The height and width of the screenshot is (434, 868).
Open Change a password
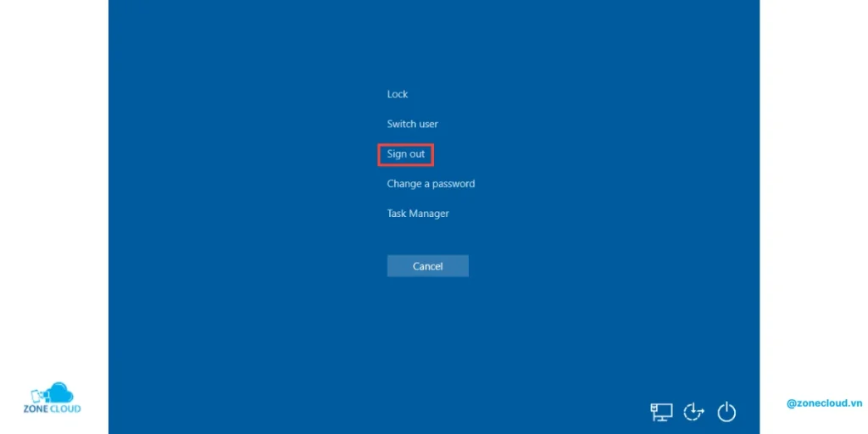tap(431, 184)
